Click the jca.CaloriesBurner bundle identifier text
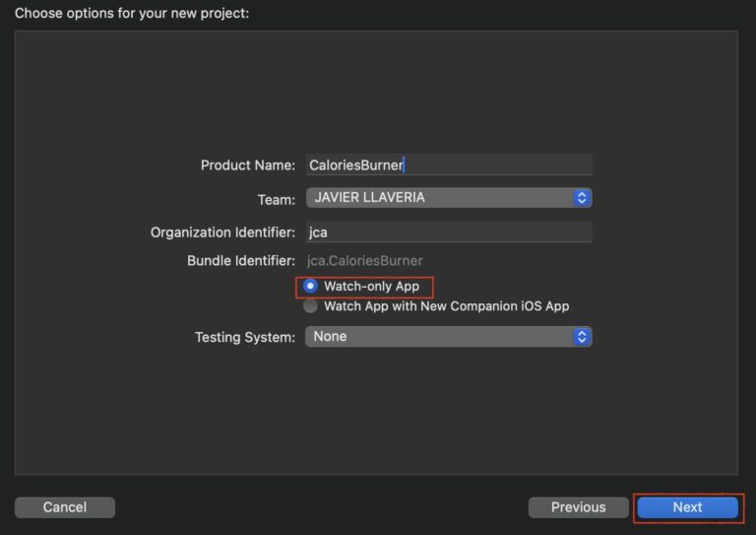The height and width of the screenshot is (535, 756). coord(365,261)
